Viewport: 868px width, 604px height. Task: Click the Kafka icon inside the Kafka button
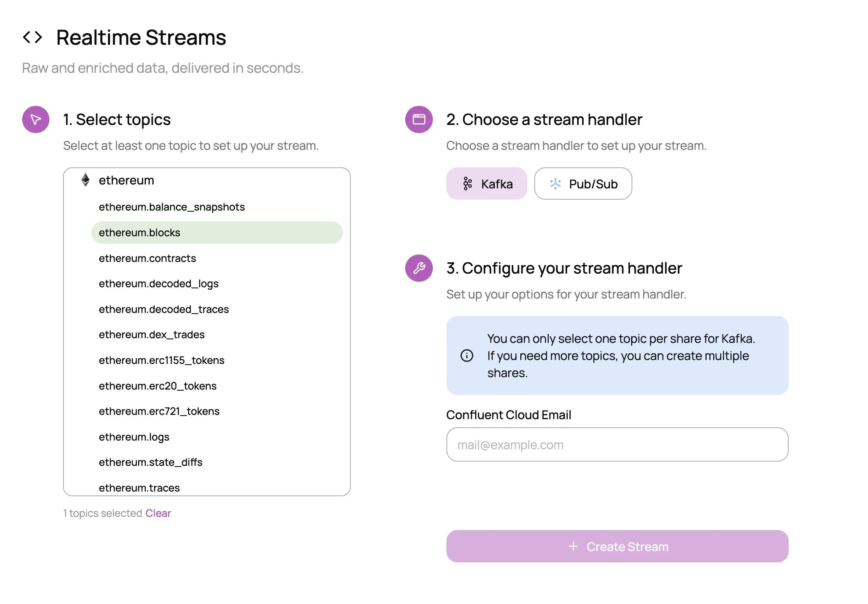coord(468,183)
